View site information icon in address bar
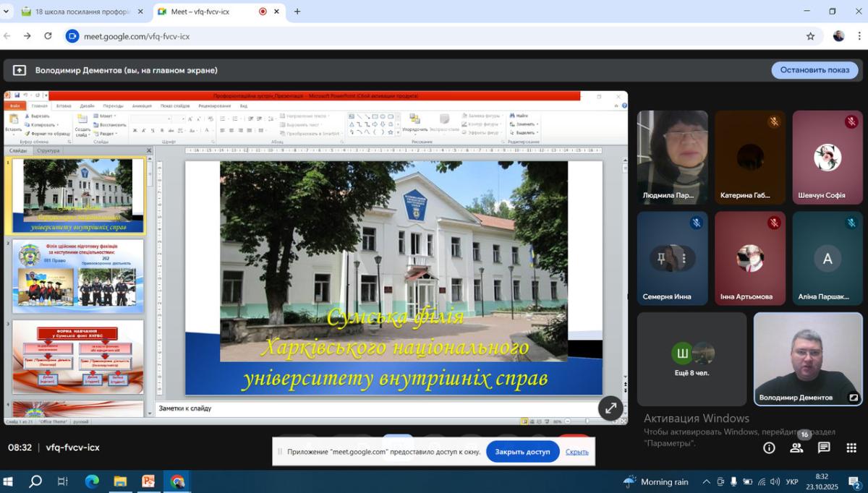Viewport: 868px width, 493px height. [72, 36]
